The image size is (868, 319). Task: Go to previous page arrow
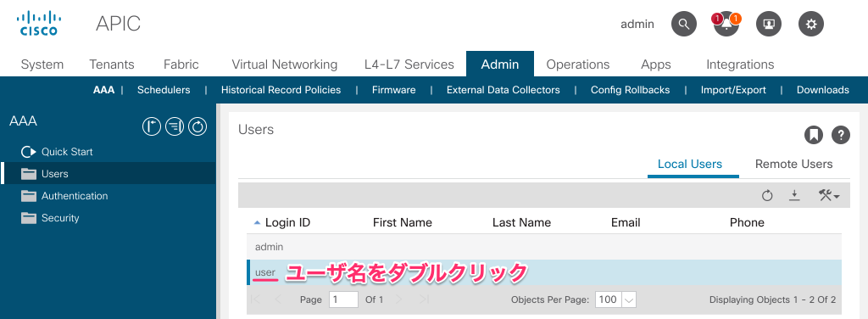[x=278, y=299]
